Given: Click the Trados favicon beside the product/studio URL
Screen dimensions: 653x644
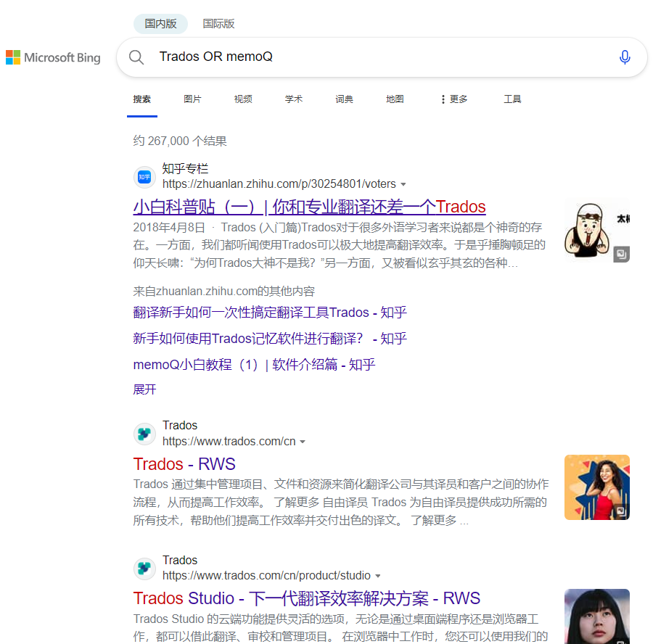Looking at the screenshot, I should [x=144, y=569].
